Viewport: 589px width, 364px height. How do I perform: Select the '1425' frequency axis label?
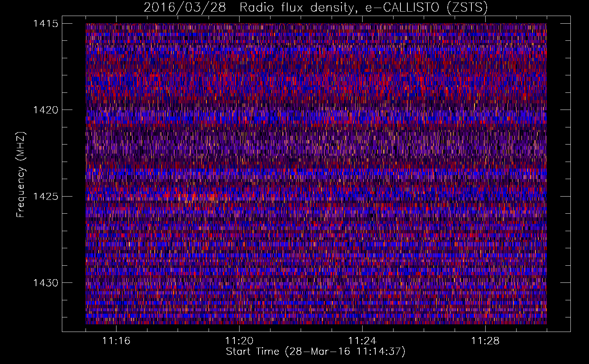tap(46, 197)
